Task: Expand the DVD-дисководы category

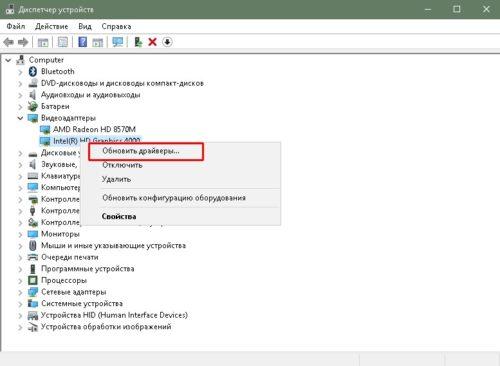Action: [20, 83]
